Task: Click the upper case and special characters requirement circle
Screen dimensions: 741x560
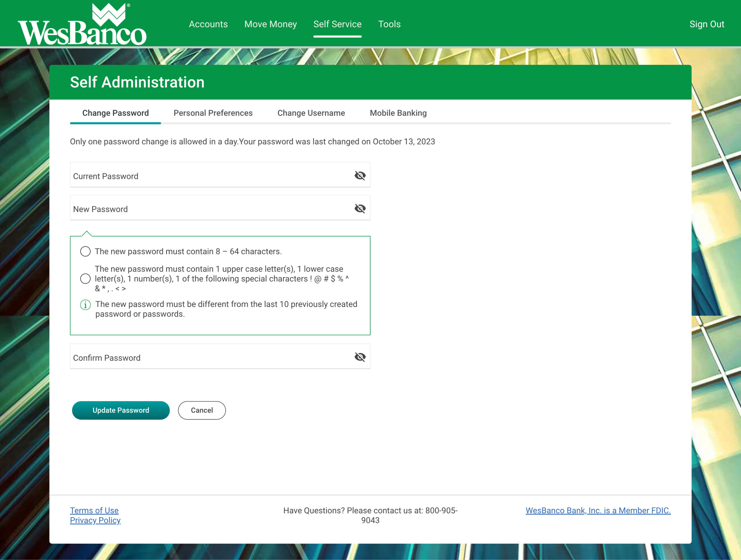Action: click(85, 279)
